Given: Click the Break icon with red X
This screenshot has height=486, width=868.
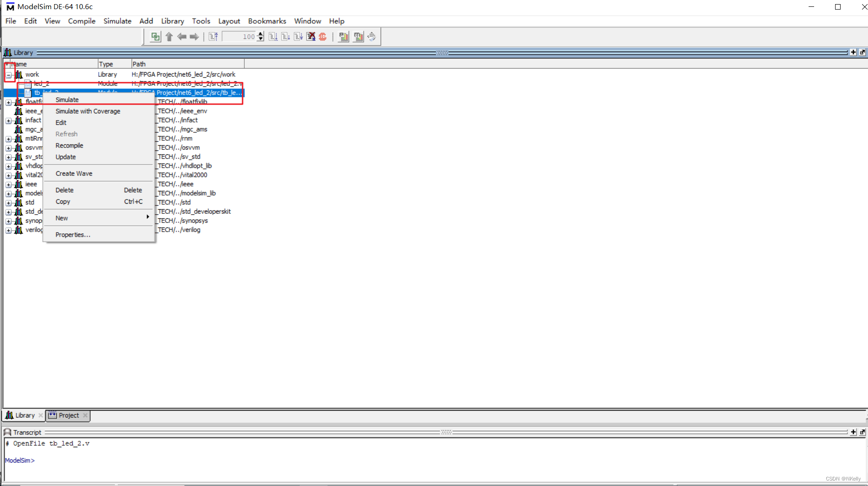Looking at the screenshot, I should pos(311,37).
